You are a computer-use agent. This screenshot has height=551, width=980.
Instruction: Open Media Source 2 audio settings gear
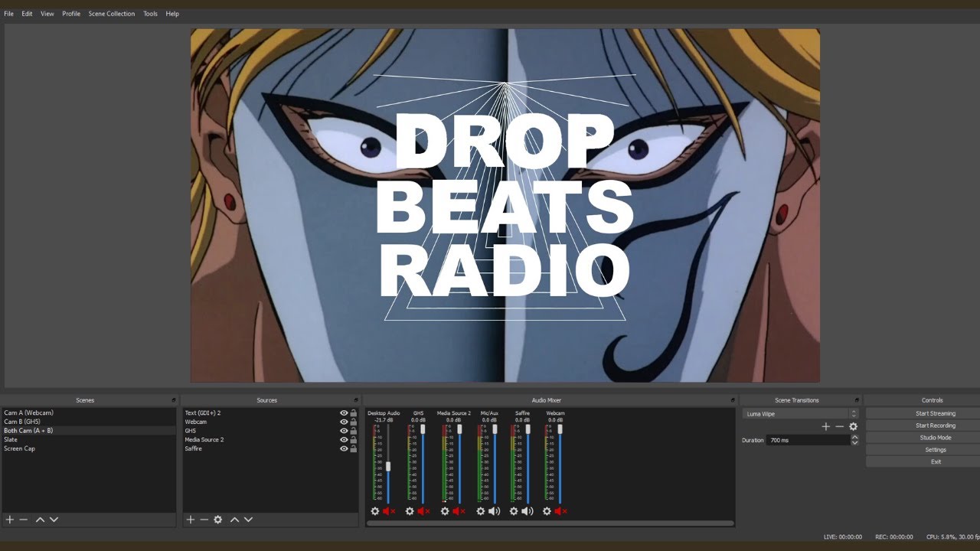[x=445, y=511]
